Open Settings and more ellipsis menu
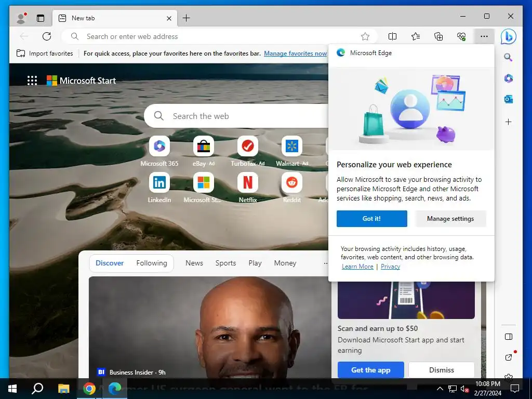Image resolution: width=532 pixels, height=399 pixels. (x=484, y=36)
